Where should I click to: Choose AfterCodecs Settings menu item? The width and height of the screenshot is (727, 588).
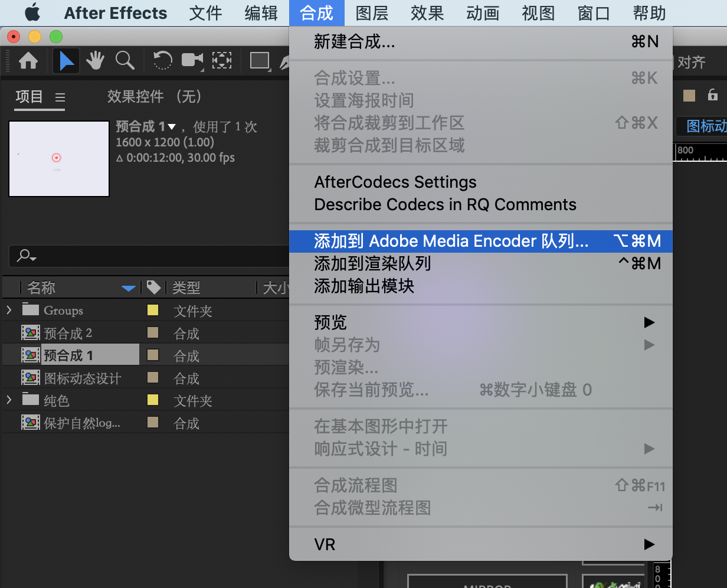click(x=481, y=182)
